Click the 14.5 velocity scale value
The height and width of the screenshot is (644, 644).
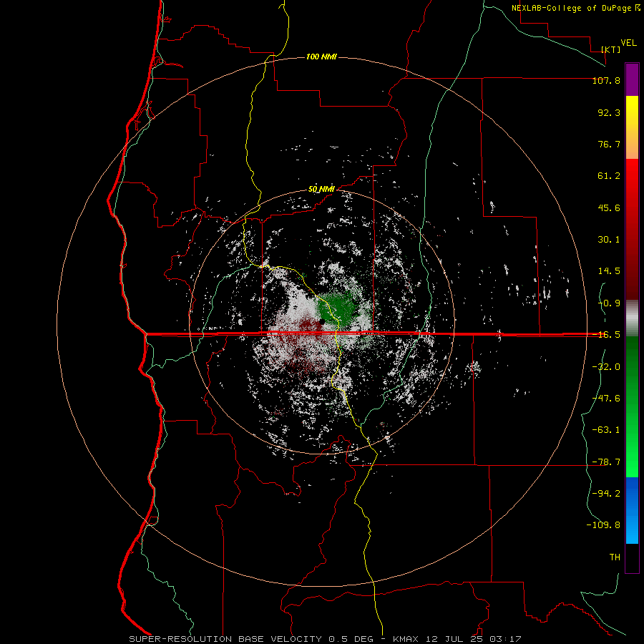click(609, 271)
